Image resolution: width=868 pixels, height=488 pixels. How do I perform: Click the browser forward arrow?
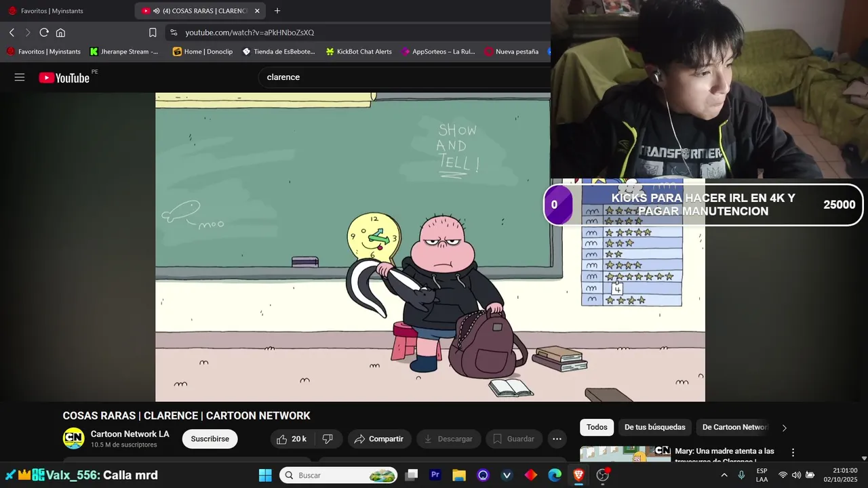tap(28, 33)
